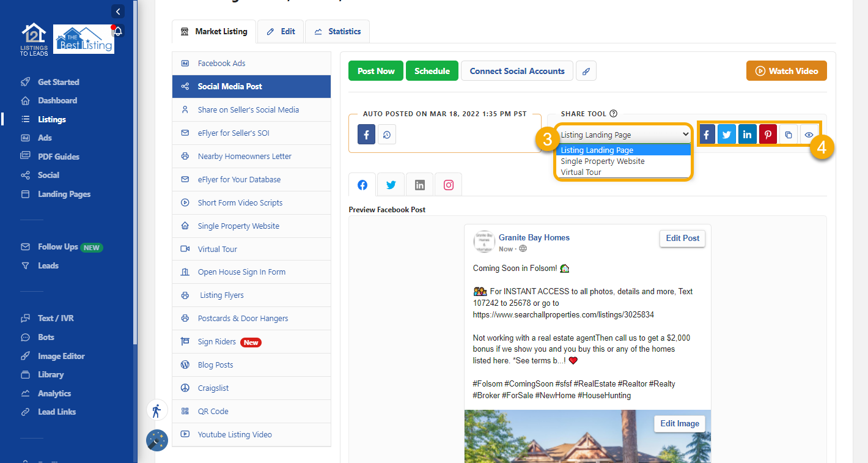Open the Watch Video button

coord(786,70)
